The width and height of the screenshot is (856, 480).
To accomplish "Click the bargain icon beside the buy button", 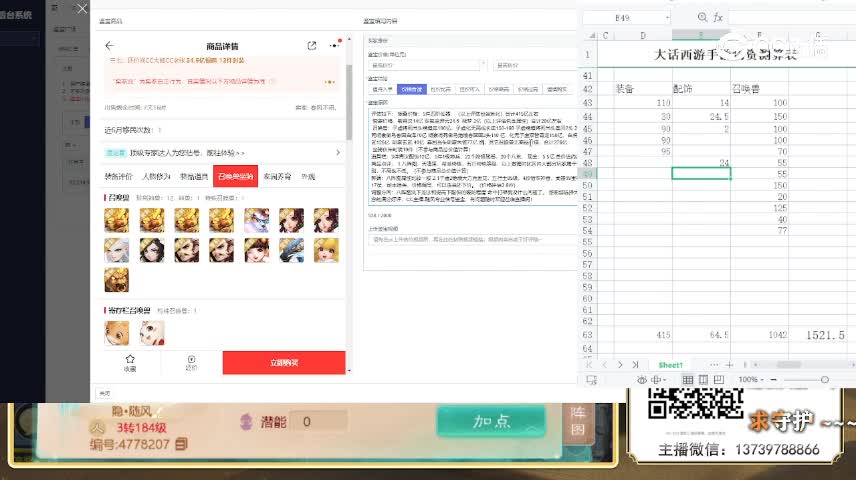I will coord(192,359).
